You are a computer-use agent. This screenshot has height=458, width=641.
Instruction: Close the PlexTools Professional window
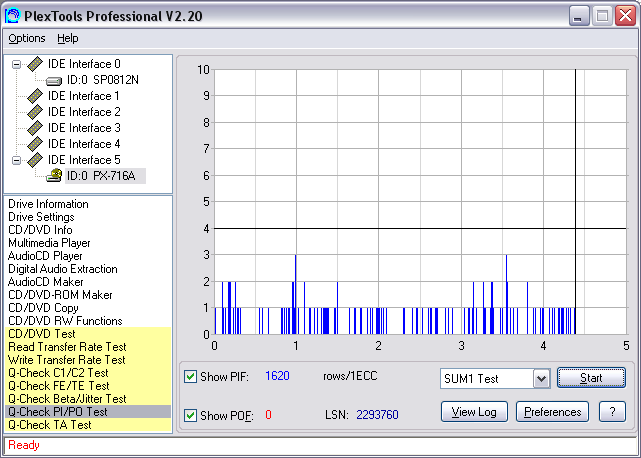(625, 16)
